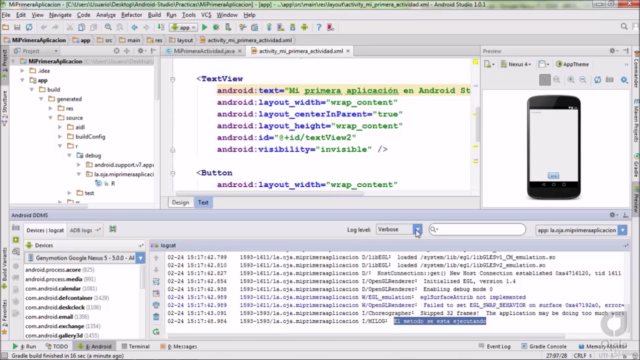The image size is (640, 360).
Task: Toggle soft-wrap icon in logcat sidebar
Action: pos(156,282)
